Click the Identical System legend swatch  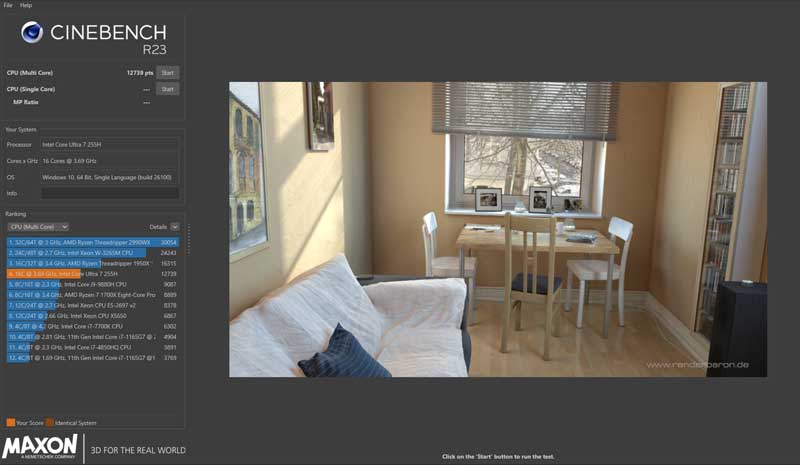tap(50, 422)
